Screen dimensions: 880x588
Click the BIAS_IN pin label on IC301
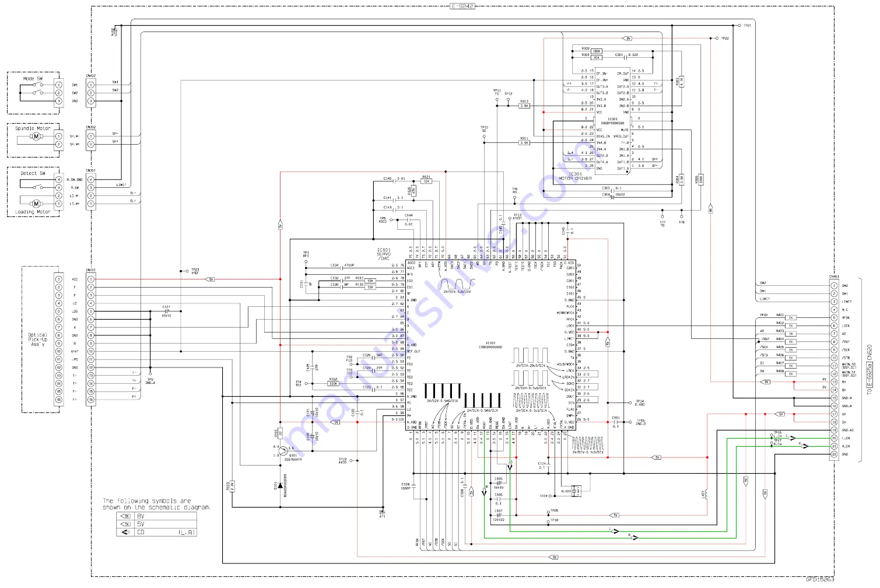(x=602, y=136)
